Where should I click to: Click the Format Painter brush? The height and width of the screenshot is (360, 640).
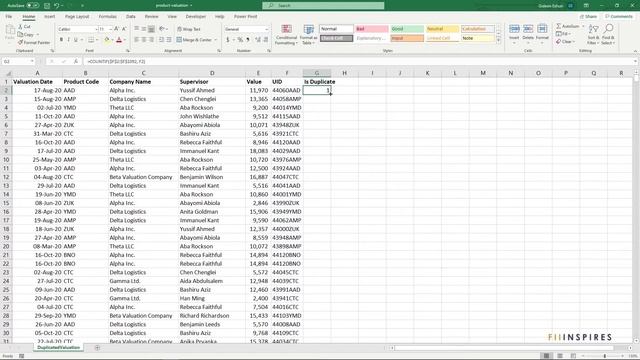tap(20, 42)
